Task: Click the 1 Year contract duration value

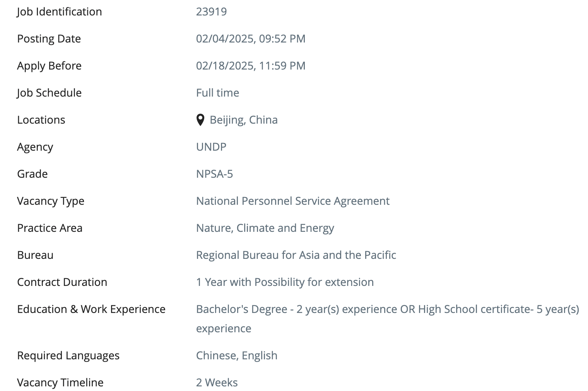Action: (285, 282)
